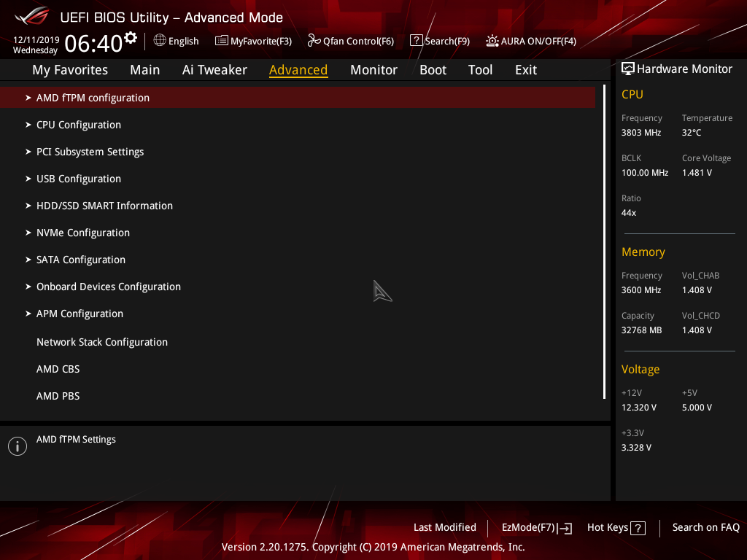Click the Hardware Monitor panel icon

point(628,69)
